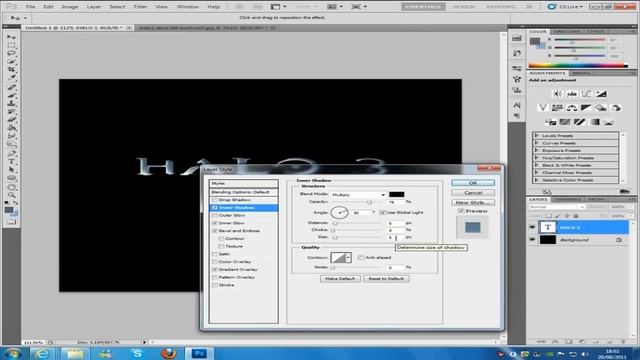Enable the Satin checkbox
The width and height of the screenshot is (640, 360).
[215, 254]
